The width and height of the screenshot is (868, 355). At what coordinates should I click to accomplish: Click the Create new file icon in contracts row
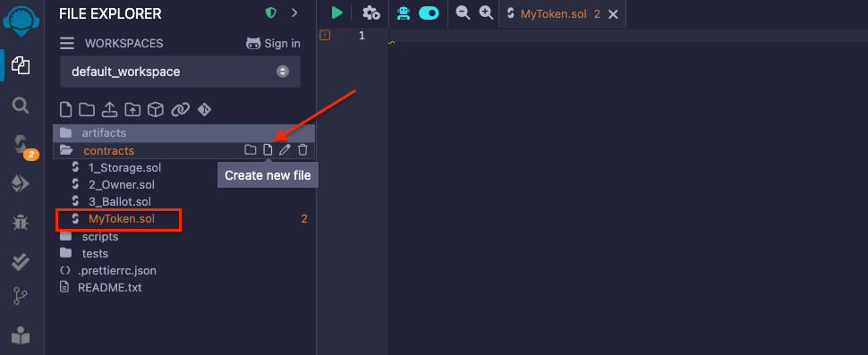click(268, 150)
